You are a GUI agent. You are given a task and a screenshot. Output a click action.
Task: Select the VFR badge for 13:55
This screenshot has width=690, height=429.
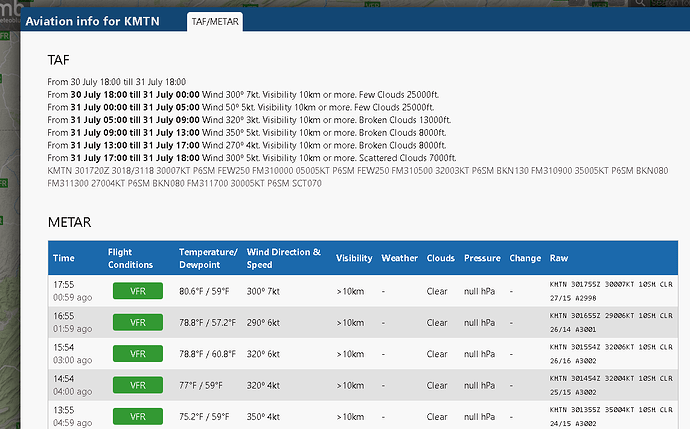[138, 416]
